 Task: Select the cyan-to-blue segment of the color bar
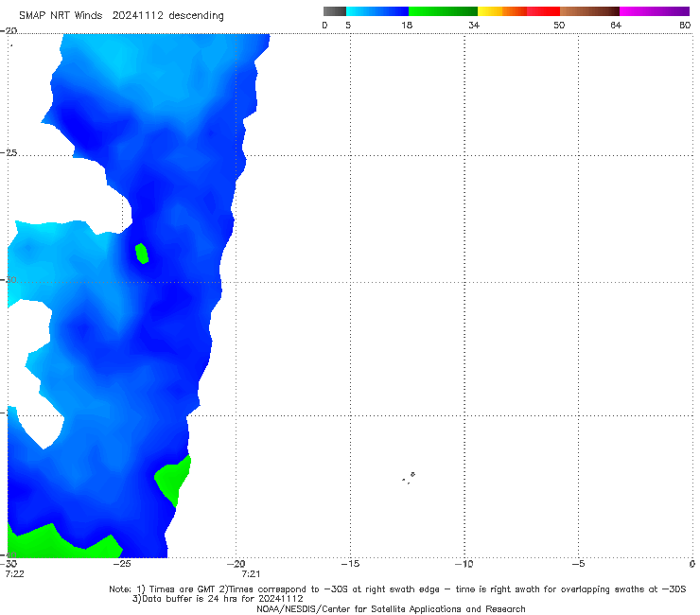coord(377,11)
